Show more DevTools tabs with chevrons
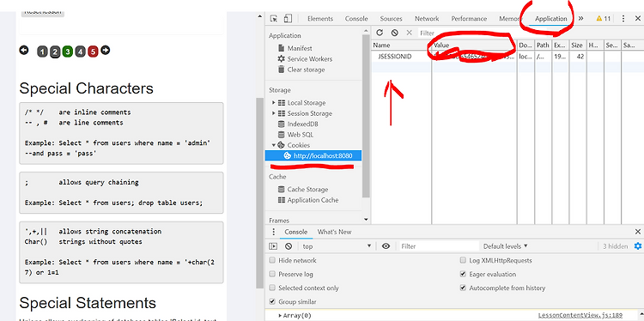Image resolution: width=644 pixels, height=321 pixels. [x=580, y=19]
